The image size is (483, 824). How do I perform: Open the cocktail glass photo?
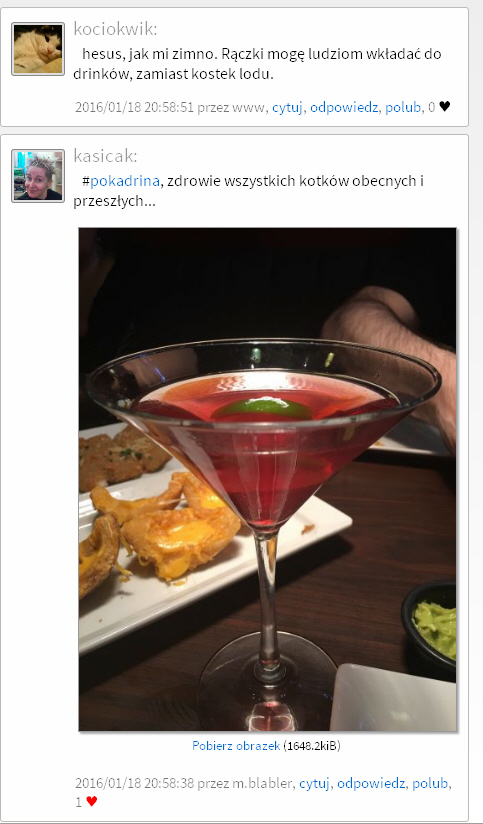pos(268,479)
